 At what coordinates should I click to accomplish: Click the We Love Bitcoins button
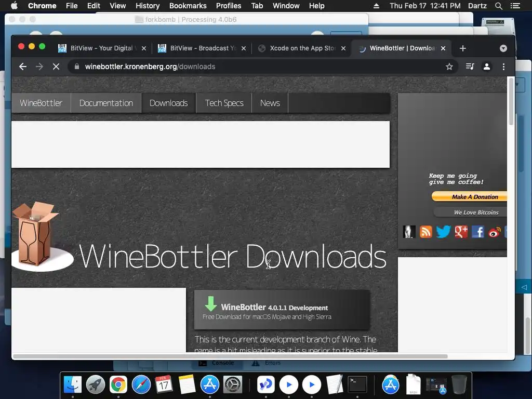click(471, 212)
